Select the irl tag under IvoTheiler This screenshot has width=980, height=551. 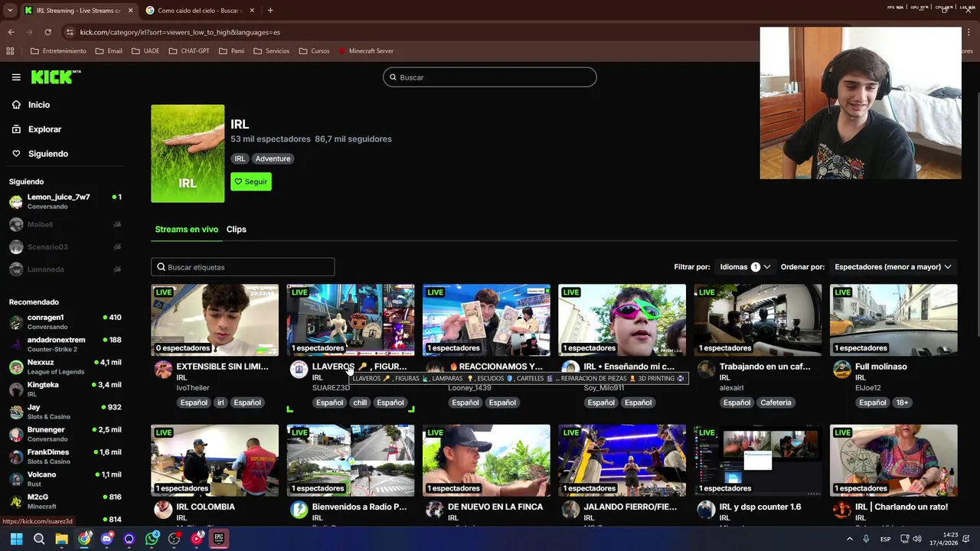pyautogui.click(x=220, y=403)
